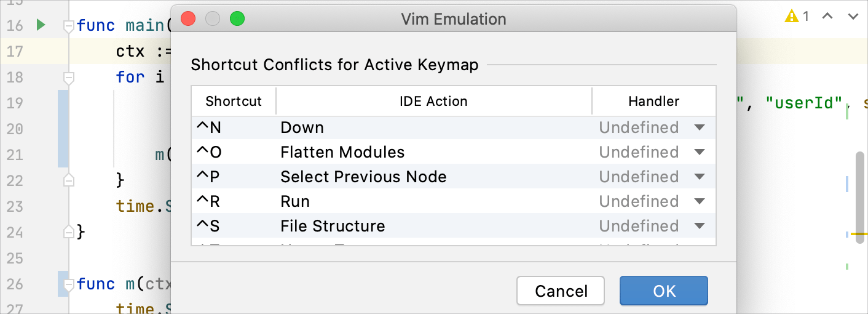
Task: Open handler dropdown for Flatten Modules
Action: click(699, 152)
